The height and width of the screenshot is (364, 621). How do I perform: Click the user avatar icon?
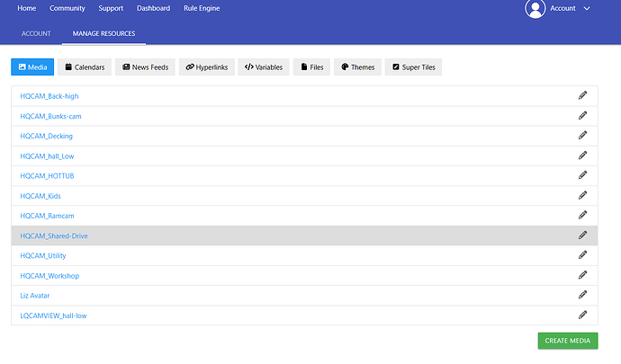click(x=535, y=8)
